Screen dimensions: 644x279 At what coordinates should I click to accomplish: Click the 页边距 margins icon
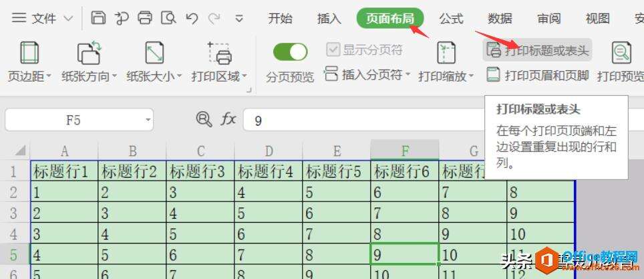[x=29, y=53]
